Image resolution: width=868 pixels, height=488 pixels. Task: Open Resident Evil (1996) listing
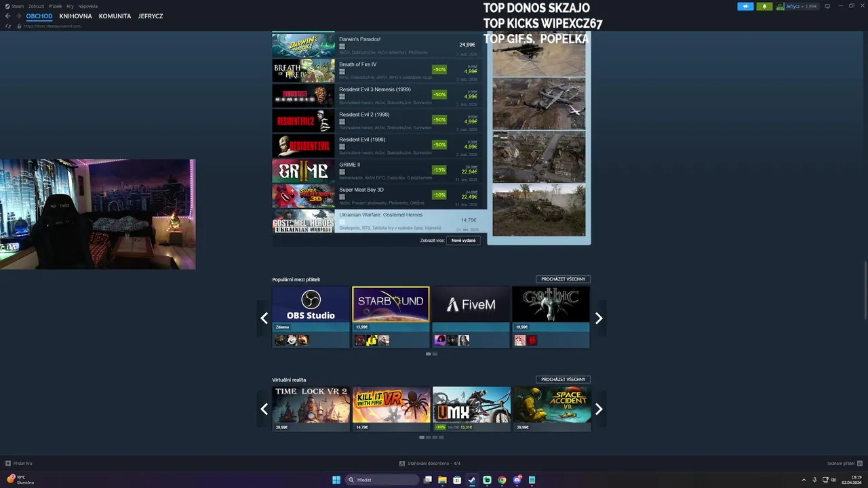379,146
